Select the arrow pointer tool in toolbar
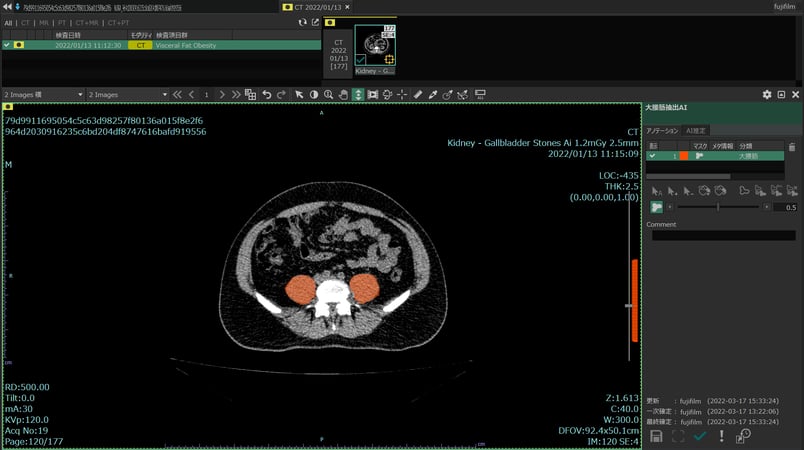804x450 pixels. pos(299,94)
